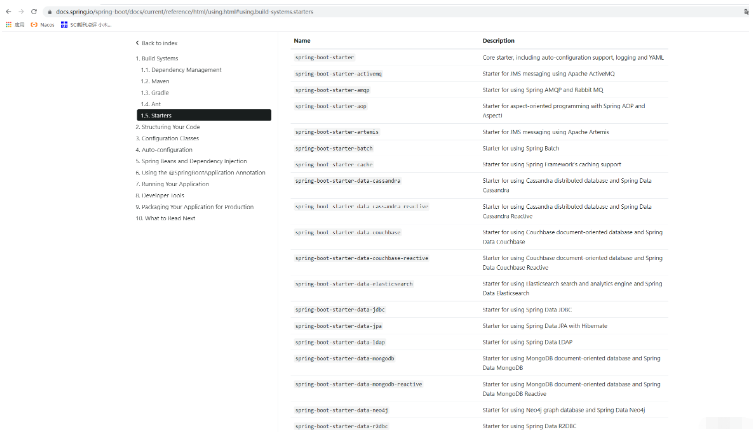Click the Core starter description text
753x439 pixels.
573,58
